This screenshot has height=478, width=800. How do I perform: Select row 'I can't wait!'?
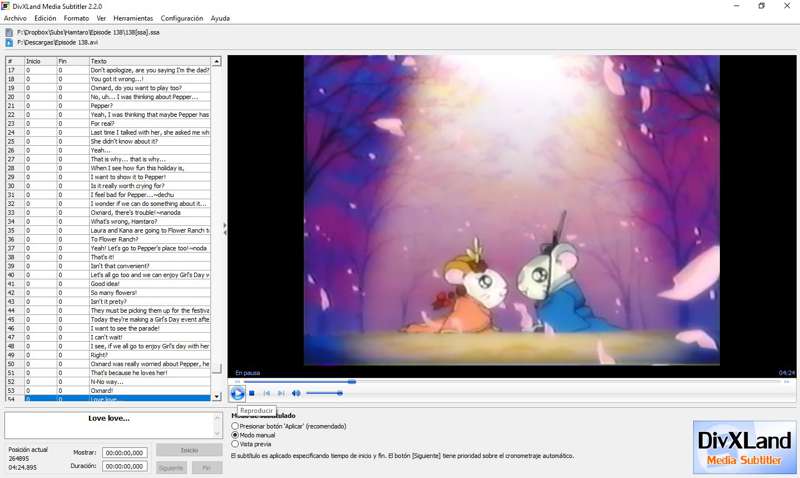[108, 337]
